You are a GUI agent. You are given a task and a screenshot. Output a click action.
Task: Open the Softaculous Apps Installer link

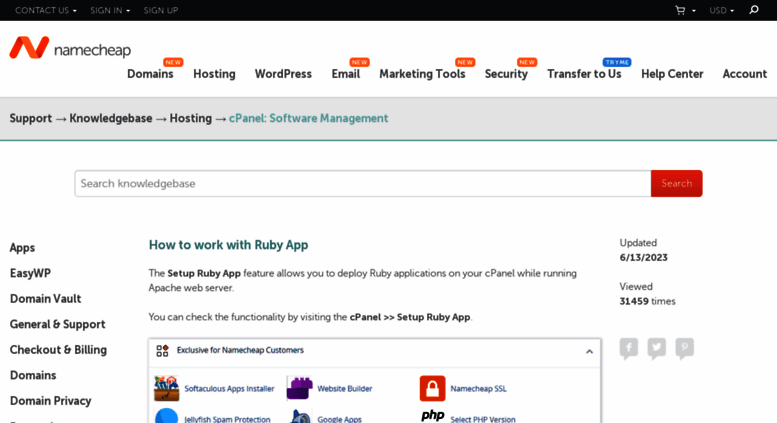pyautogui.click(x=229, y=389)
